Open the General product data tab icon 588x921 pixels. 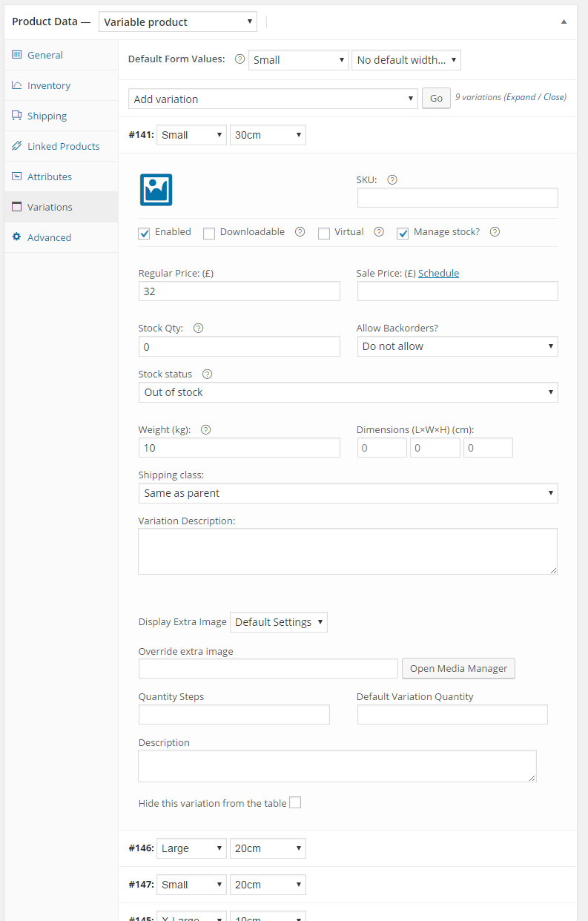[x=17, y=55]
